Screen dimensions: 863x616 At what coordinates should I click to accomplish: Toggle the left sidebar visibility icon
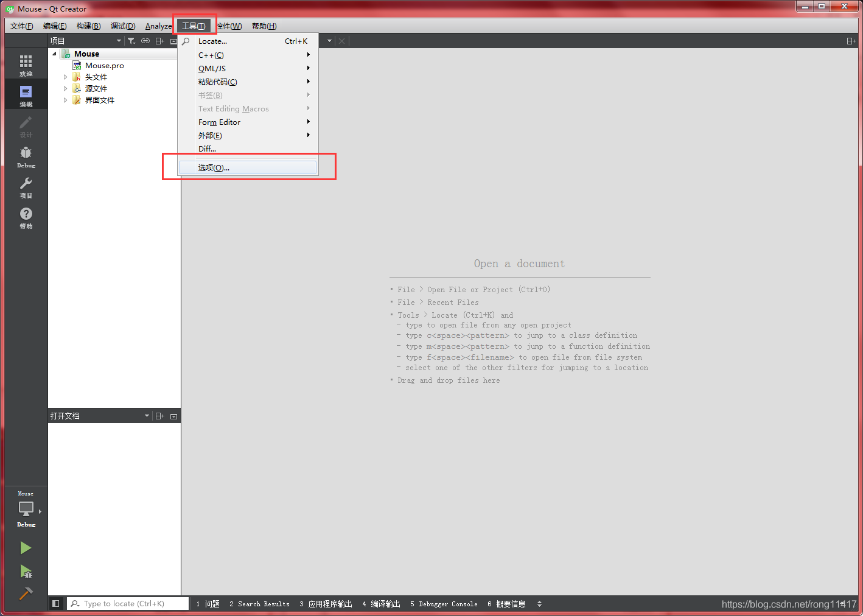pyautogui.click(x=55, y=603)
